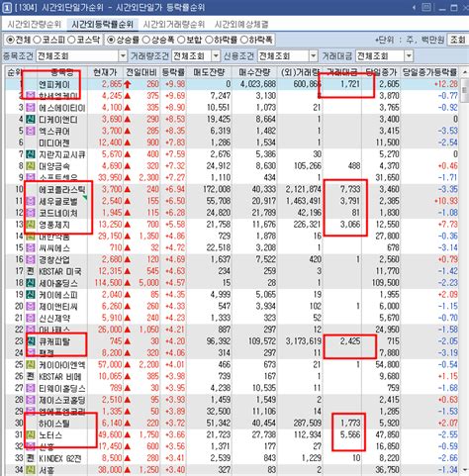Switch to the 시간외잔량순위 tab
Viewport: 469px width, 476px height.
(35, 25)
